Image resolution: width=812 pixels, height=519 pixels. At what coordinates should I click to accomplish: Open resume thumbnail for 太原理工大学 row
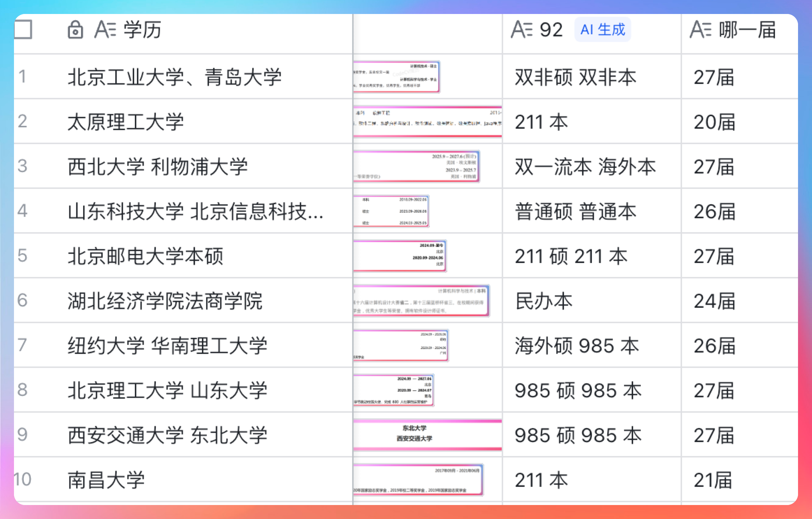tap(428, 121)
